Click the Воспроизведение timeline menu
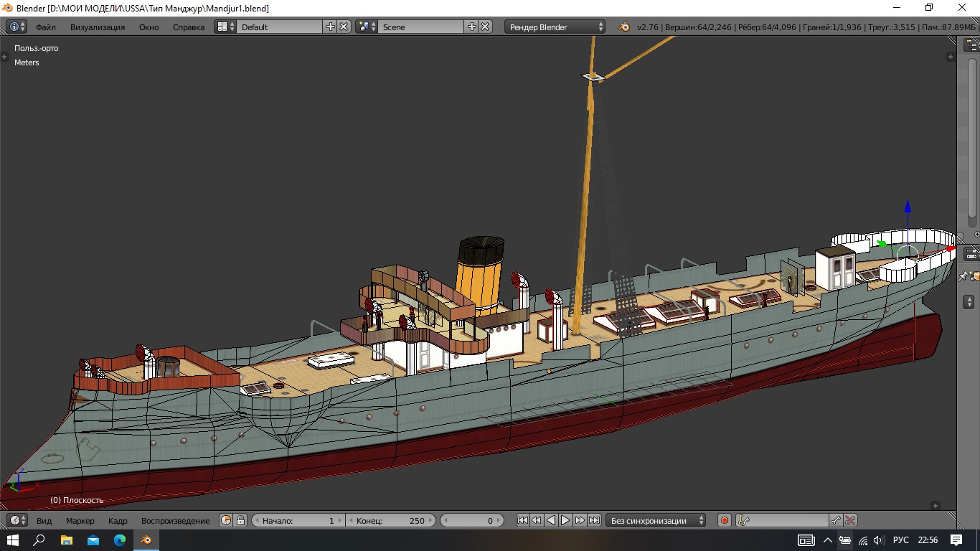This screenshot has height=551, width=980. point(175,521)
